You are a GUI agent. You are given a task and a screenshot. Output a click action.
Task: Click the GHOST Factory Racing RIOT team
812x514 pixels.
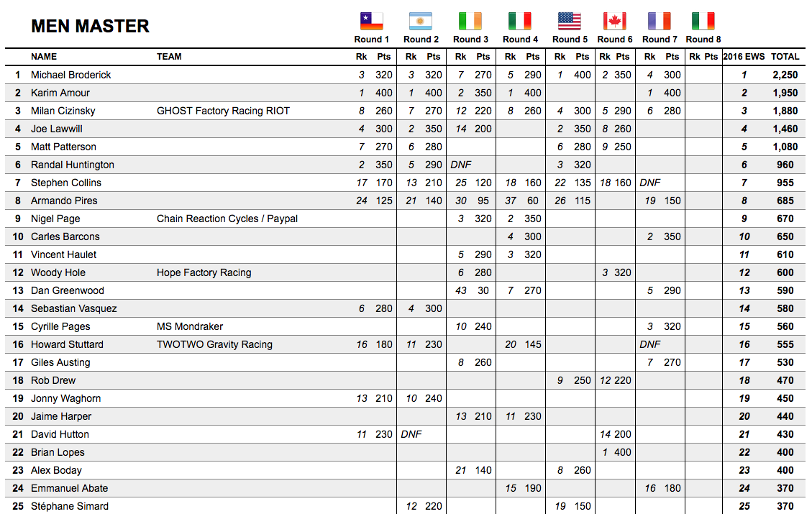[x=223, y=111]
